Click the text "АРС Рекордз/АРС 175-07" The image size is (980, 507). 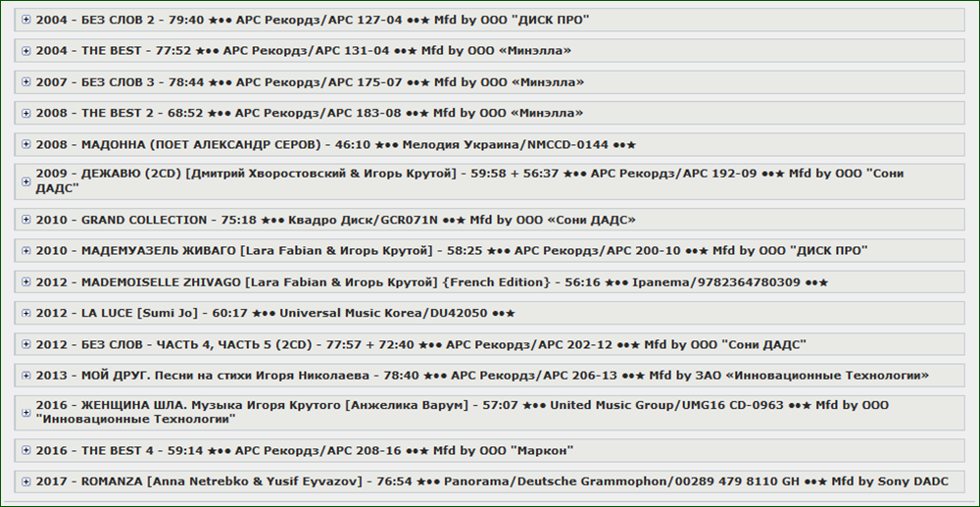coord(318,82)
